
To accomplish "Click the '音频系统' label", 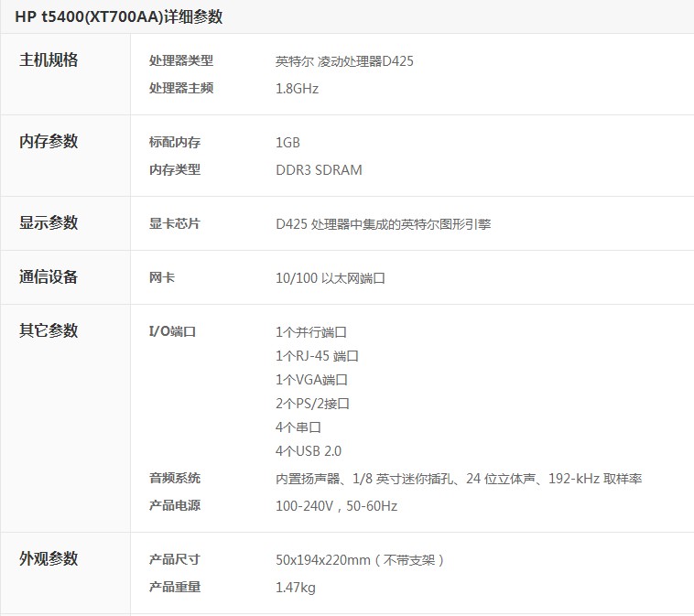I will (x=175, y=479).
